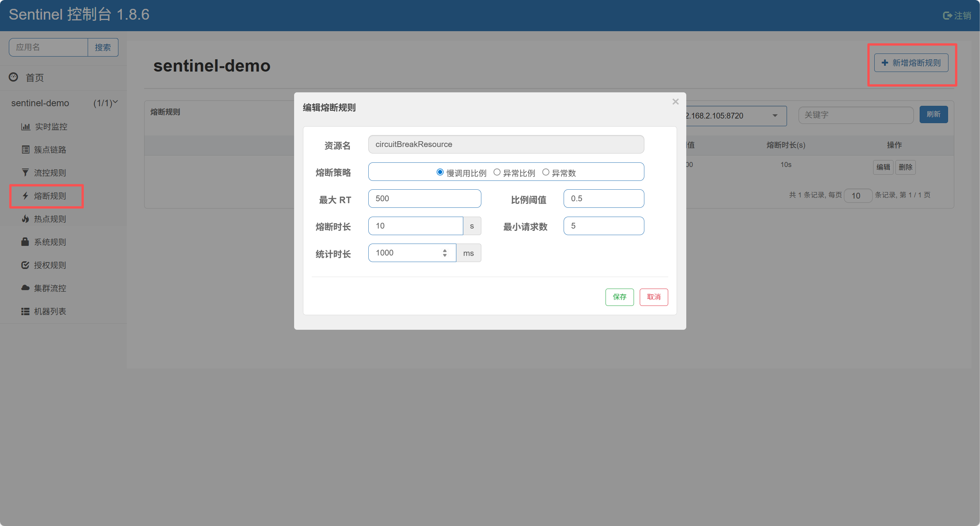Image resolution: width=980 pixels, height=526 pixels.
Task: Click the logout icon in header
Action: (947, 16)
